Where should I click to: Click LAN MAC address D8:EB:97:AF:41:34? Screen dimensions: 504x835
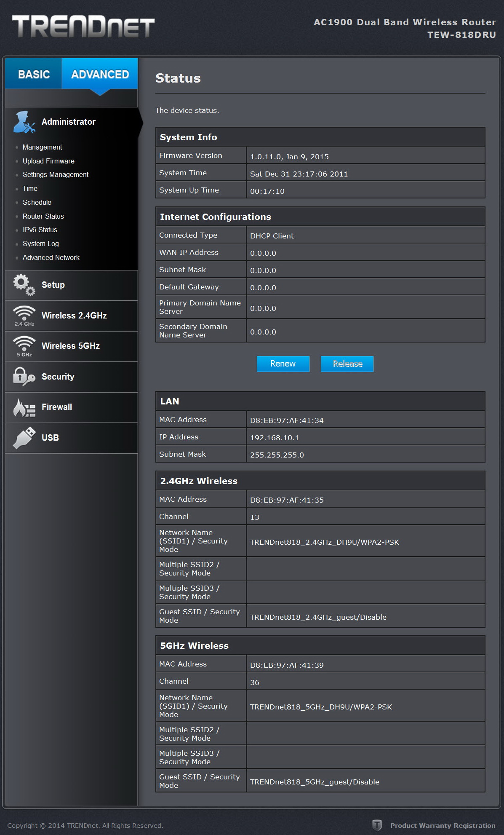pyautogui.click(x=287, y=420)
